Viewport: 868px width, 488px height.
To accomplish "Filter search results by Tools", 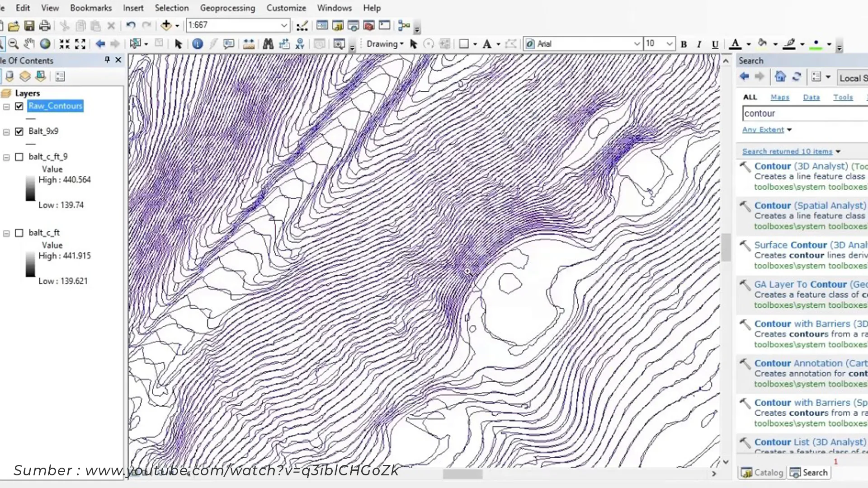I will [843, 97].
